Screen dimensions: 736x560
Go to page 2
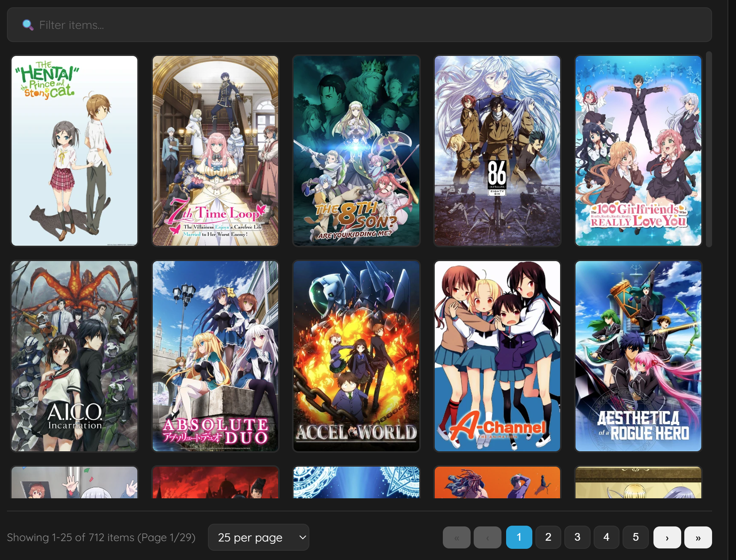point(548,537)
